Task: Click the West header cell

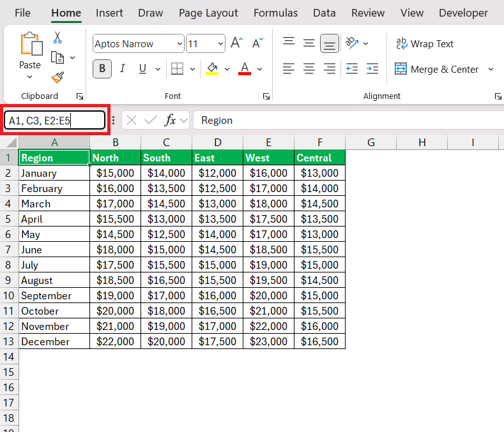Action: pos(268,158)
